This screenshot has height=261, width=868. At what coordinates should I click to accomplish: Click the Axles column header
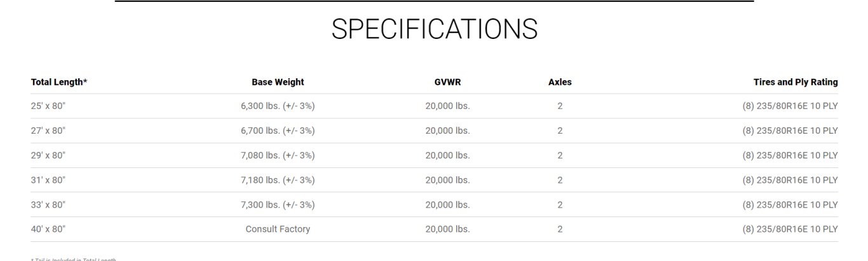(x=560, y=82)
